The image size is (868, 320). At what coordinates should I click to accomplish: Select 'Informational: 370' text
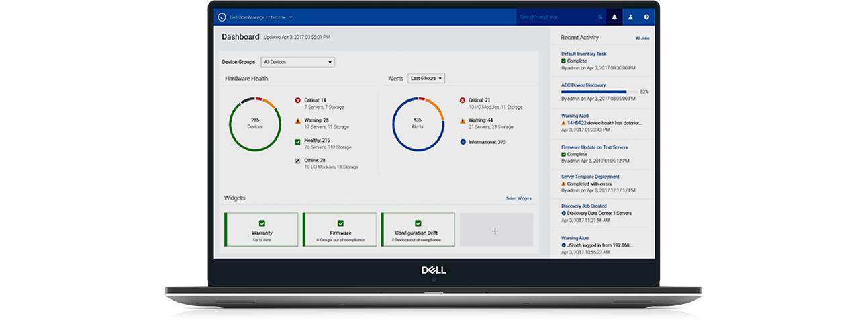pyautogui.click(x=487, y=142)
